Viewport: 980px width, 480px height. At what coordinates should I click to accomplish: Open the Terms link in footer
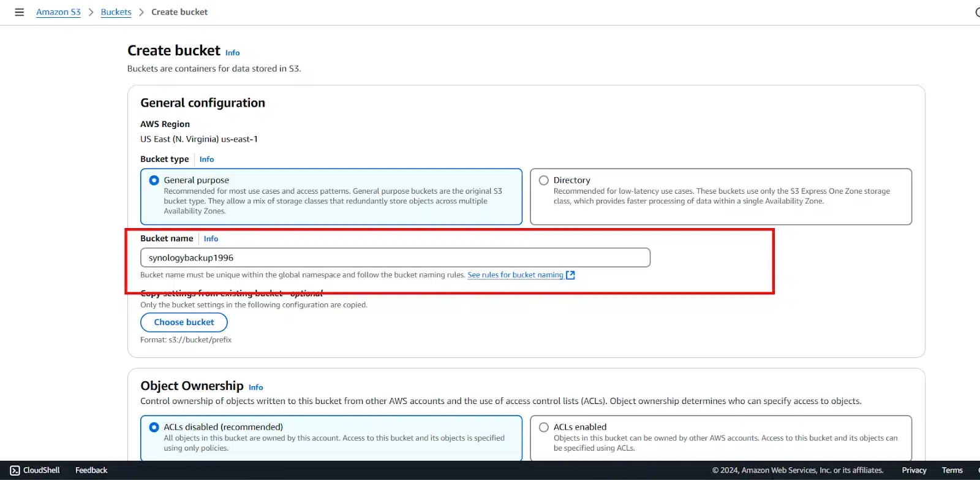point(952,470)
